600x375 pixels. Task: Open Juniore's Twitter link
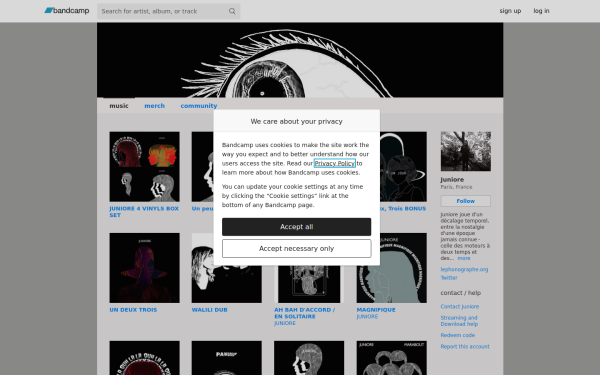pyautogui.click(x=449, y=278)
